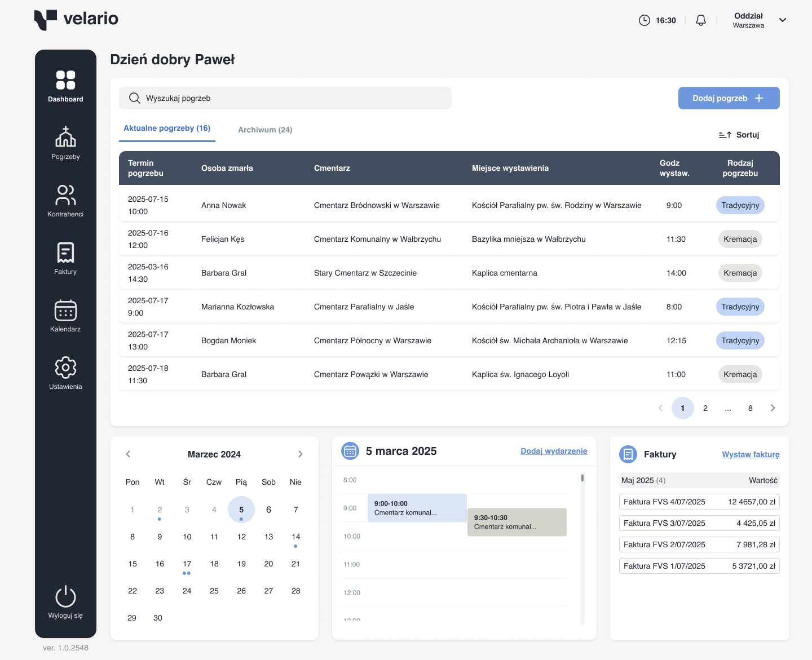
Task: Click the schedule panel scrollbar
Action: click(x=582, y=478)
